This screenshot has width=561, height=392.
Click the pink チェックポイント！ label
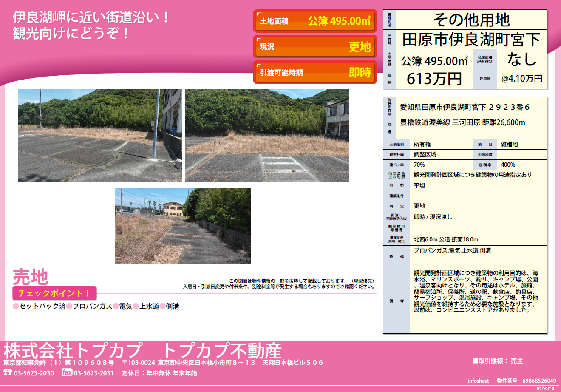coord(54,293)
